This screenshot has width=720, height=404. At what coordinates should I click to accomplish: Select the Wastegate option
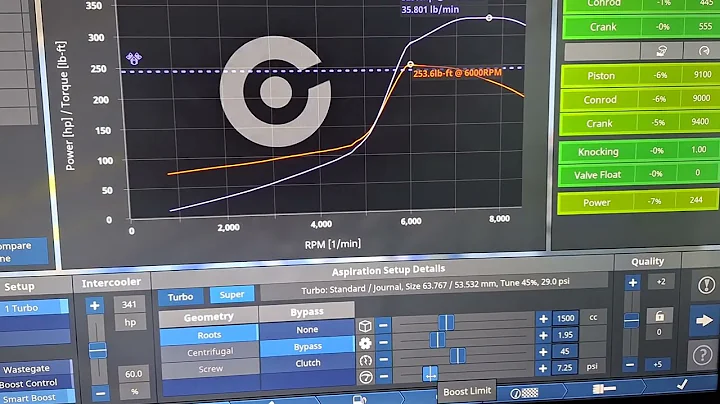coord(36,369)
